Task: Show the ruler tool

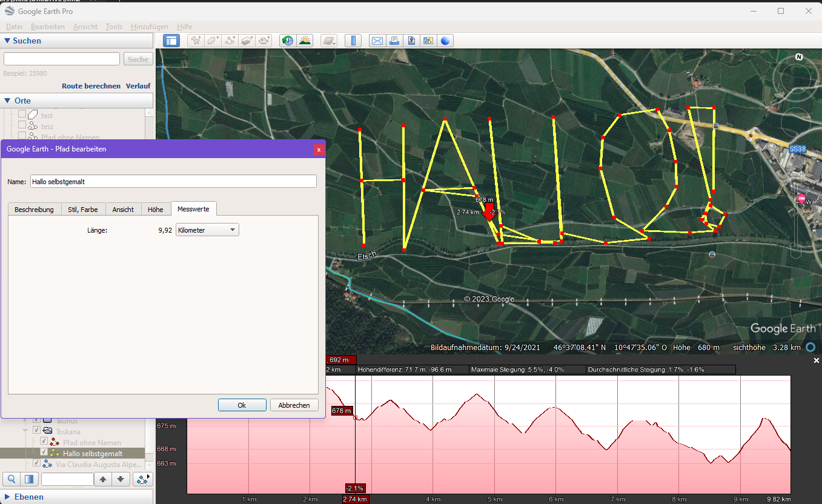Action: [x=353, y=41]
